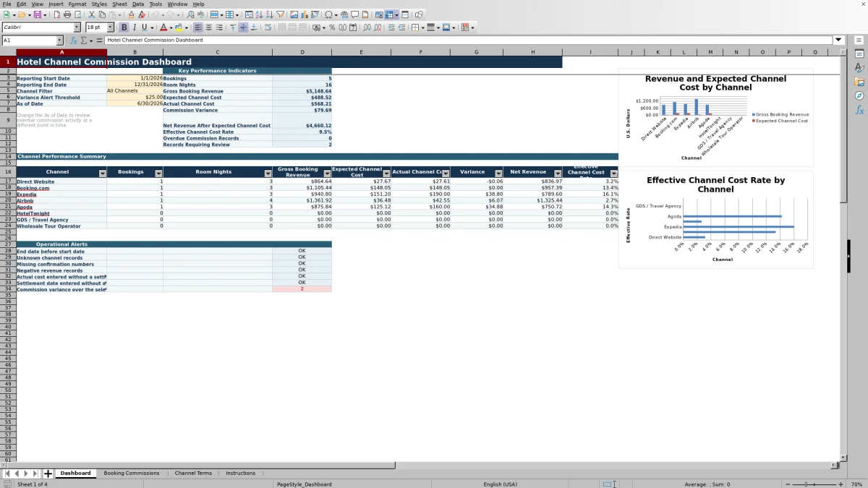Image resolution: width=868 pixels, height=488 pixels.
Task: Toggle Center Horizontally alignment
Action: [x=208, y=27]
